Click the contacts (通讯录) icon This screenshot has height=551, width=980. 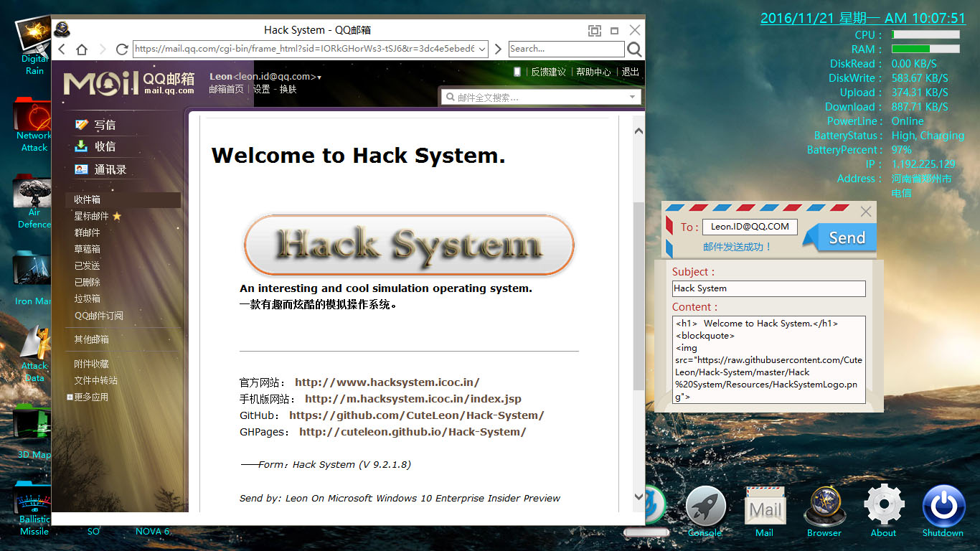81,170
